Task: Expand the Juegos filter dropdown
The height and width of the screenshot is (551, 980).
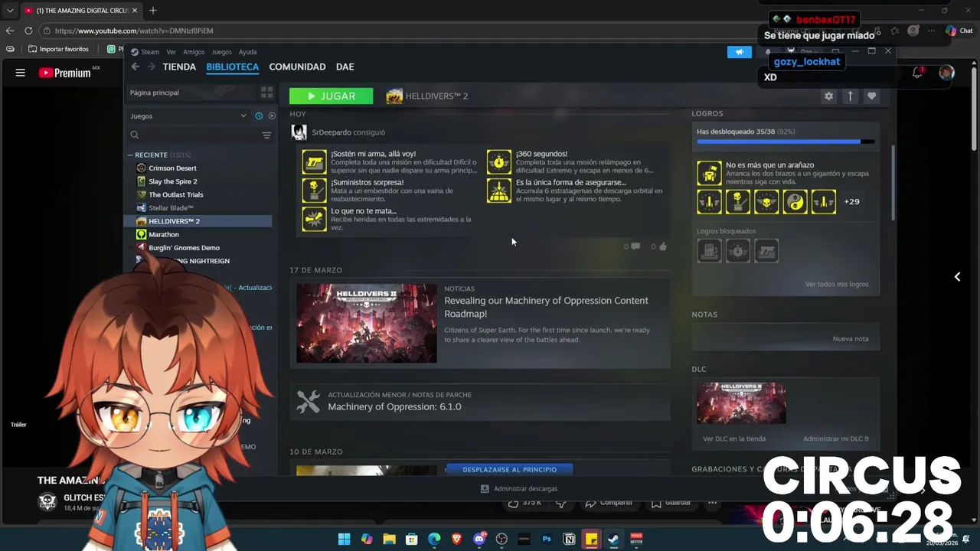Action: [x=188, y=116]
